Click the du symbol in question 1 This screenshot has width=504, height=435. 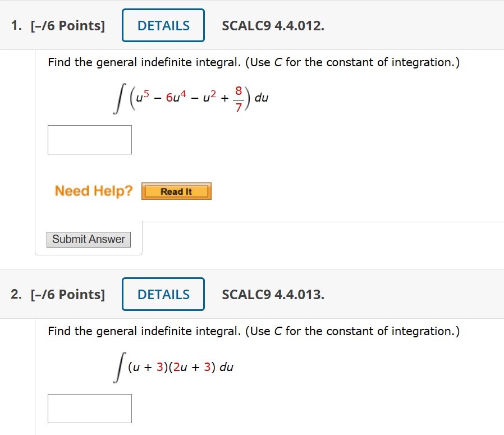261,98
